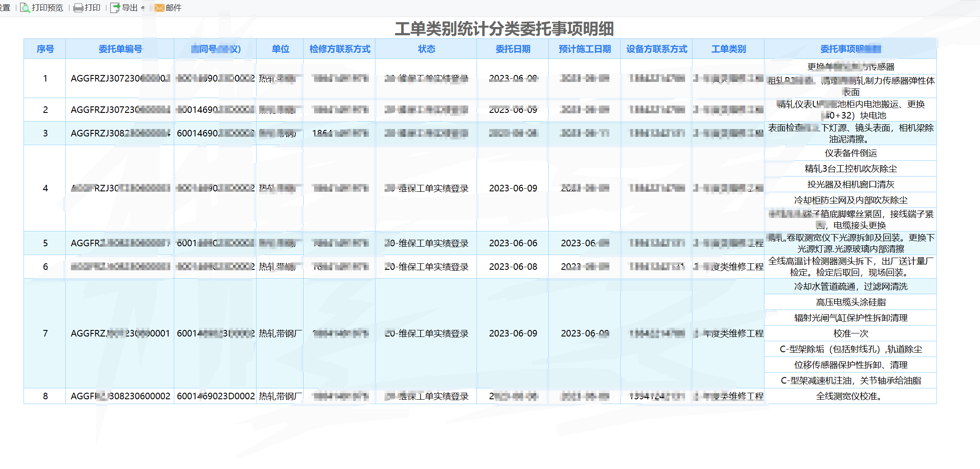Click the status cell in row 7
980x469 pixels.
pyautogui.click(x=426, y=333)
